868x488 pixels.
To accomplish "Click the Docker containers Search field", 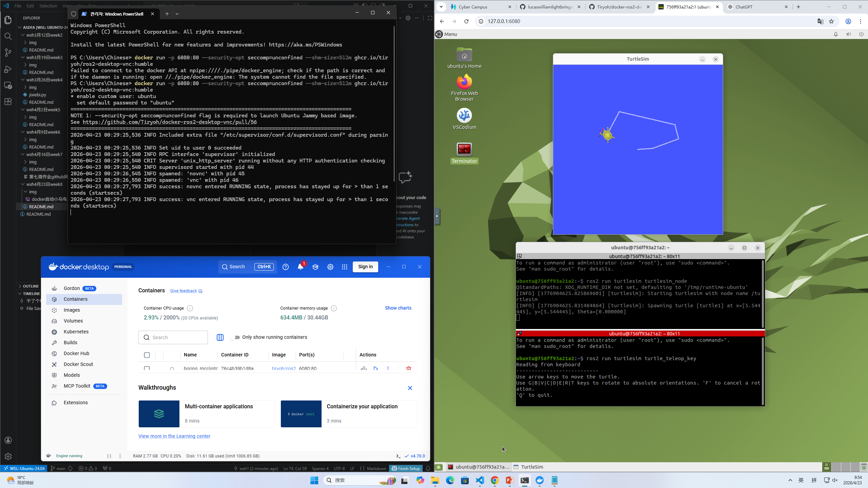I will click(173, 337).
